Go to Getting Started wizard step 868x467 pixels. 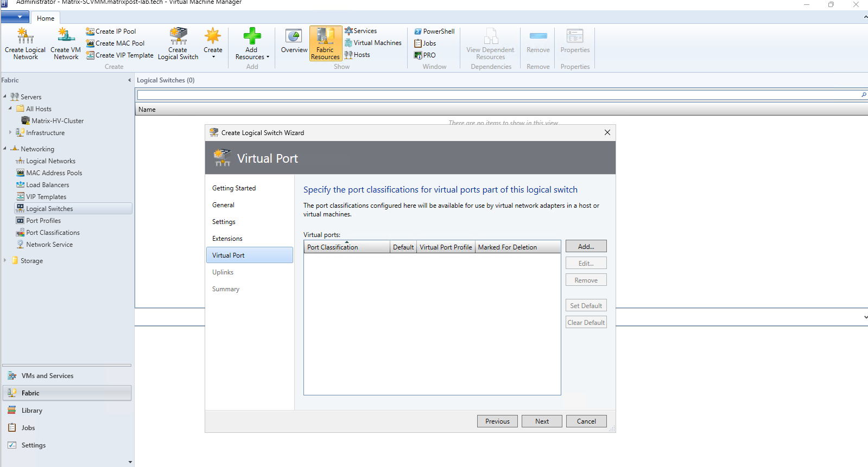tap(234, 188)
